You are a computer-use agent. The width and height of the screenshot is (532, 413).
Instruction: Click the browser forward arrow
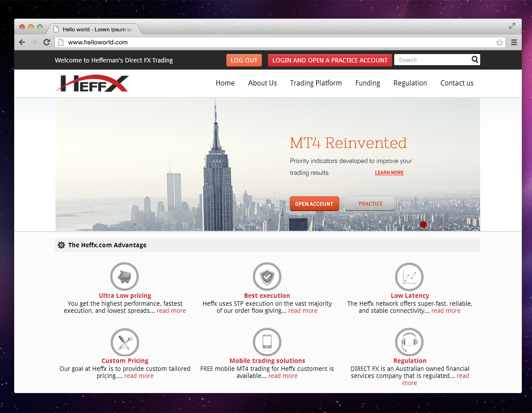pyautogui.click(x=34, y=43)
